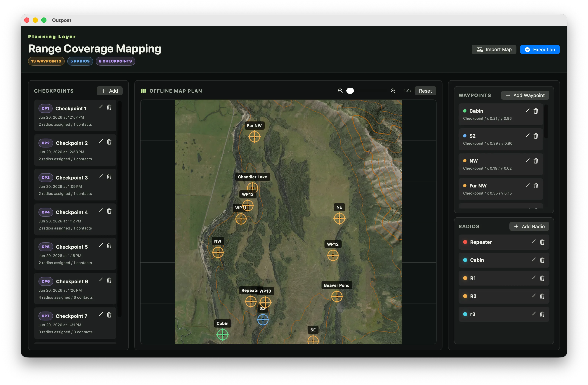Click the 5 RADIOS badge
This screenshot has height=385, width=588.
(80, 61)
